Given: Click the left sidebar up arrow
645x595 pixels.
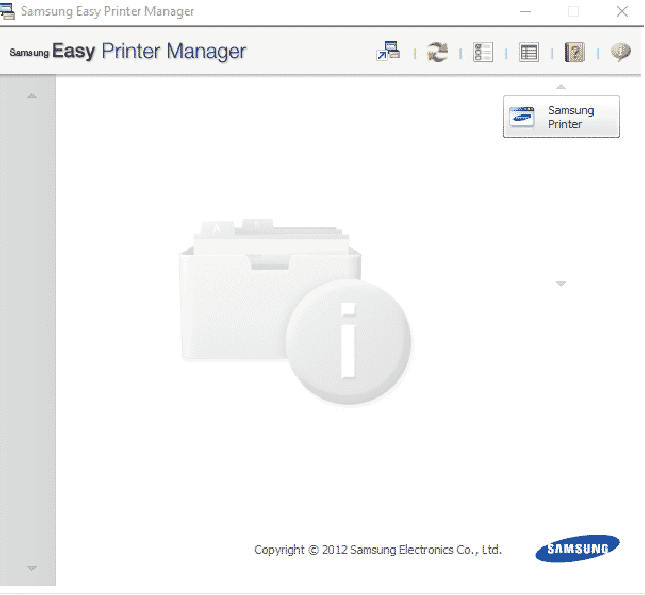Looking at the screenshot, I should tap(32, 96).
